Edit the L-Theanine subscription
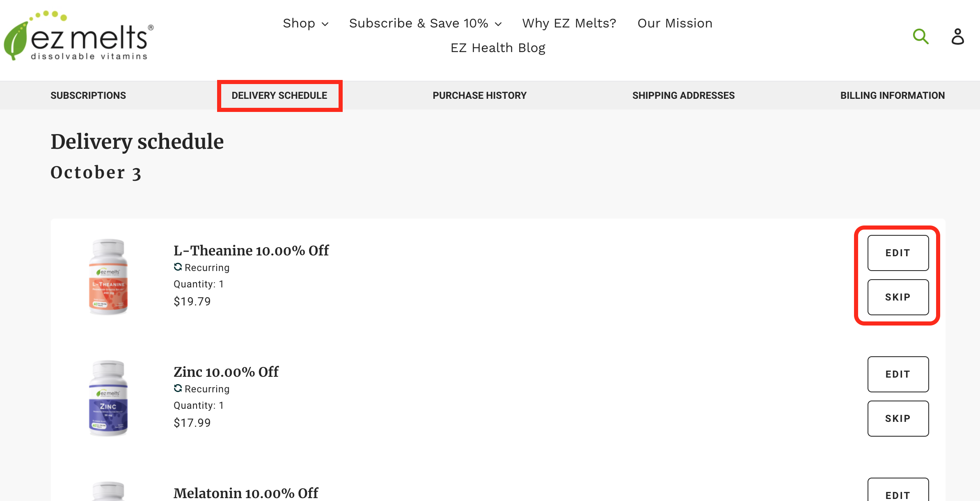Screen dimensions: 980x501 pos(898,253)
